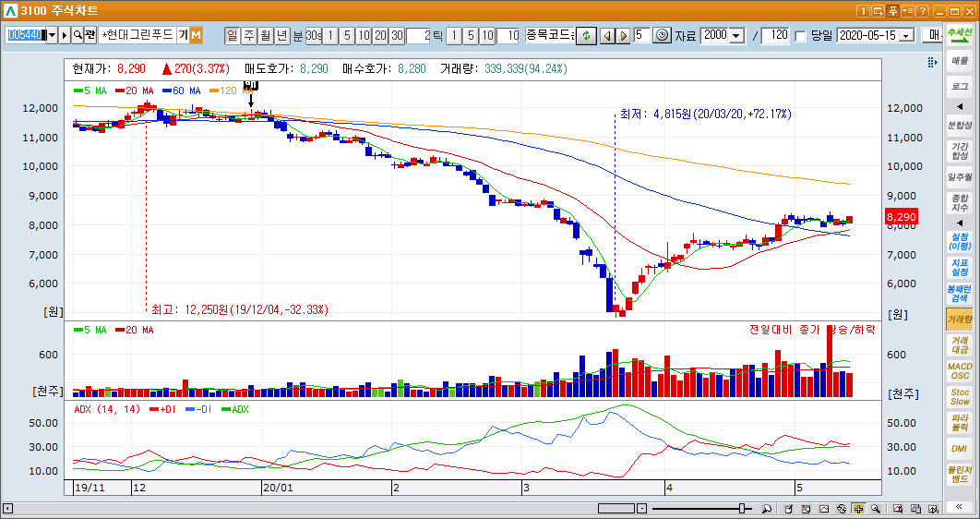Click the zoom-reset magnifier near the zoom slider
The height and width of the screenshot is (519, 980).
coord(766,509)
